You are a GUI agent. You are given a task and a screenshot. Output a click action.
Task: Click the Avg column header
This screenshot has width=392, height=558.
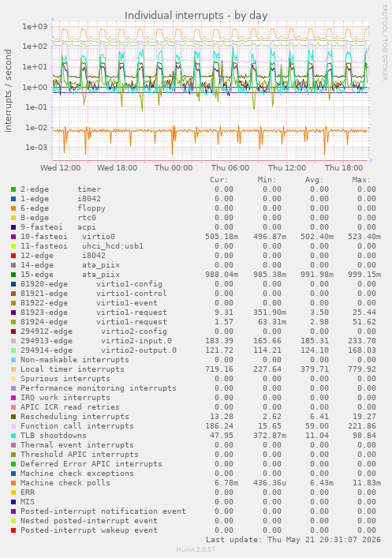[x=314, y=180]
